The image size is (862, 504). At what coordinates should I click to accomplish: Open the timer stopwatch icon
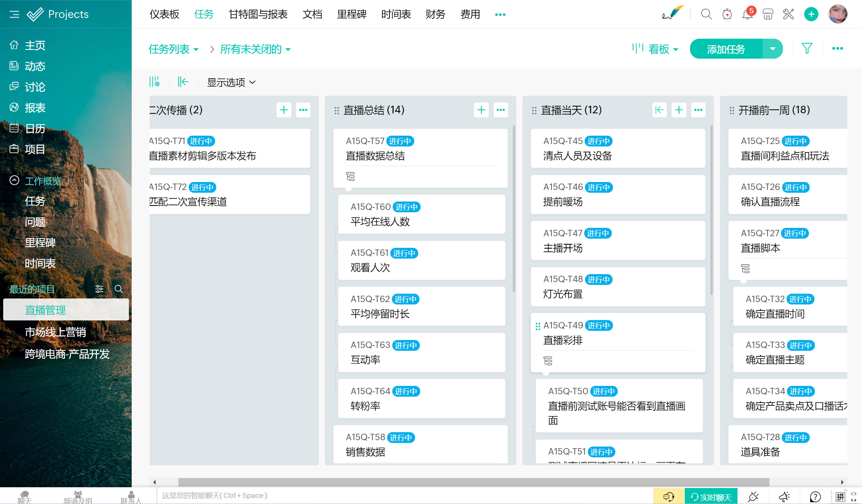point(727,14)
